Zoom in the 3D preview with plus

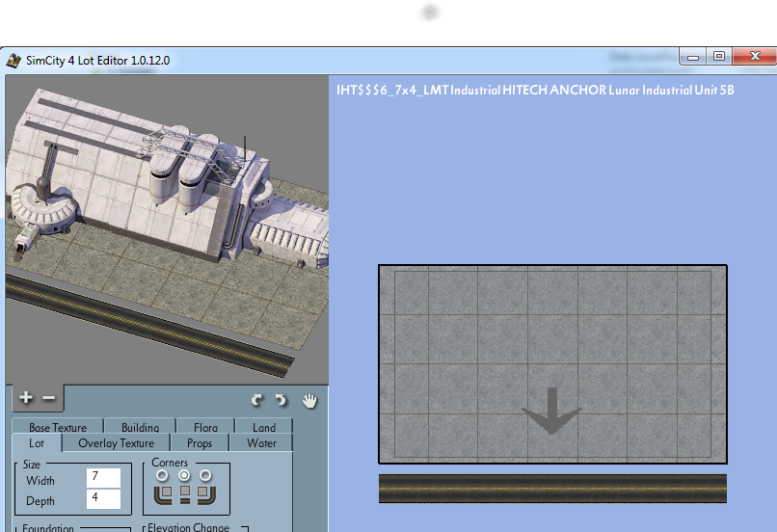(x=26, y=397)
